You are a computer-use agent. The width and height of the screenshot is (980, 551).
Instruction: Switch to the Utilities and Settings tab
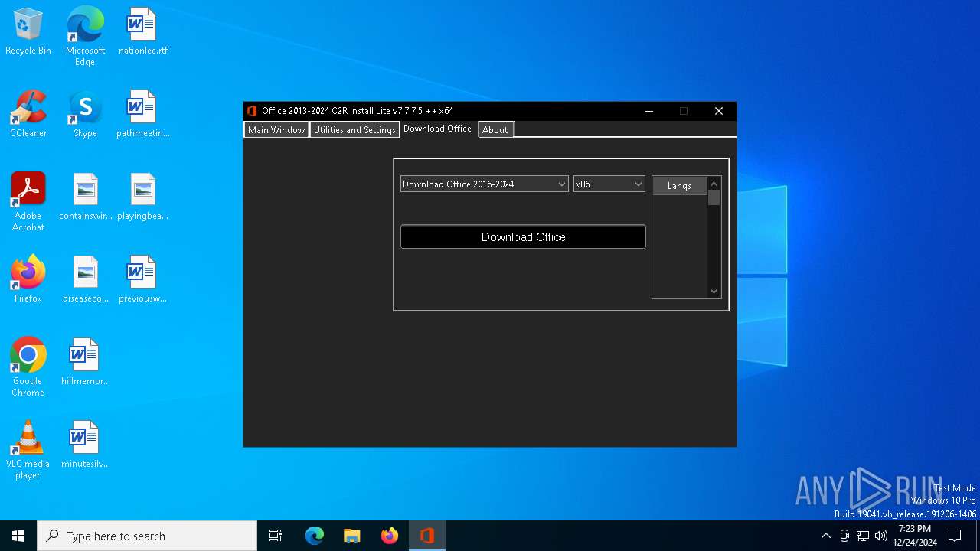354,130
